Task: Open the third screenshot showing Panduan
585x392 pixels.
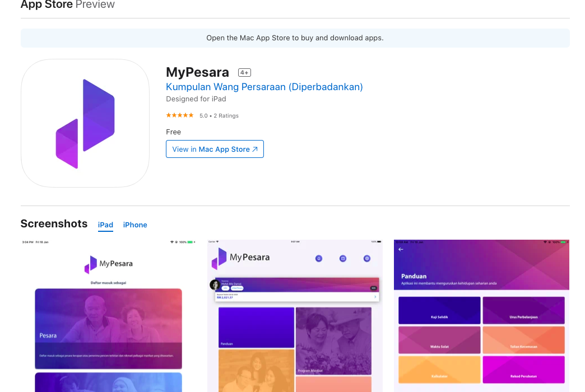Action: (x=482, y=315)
